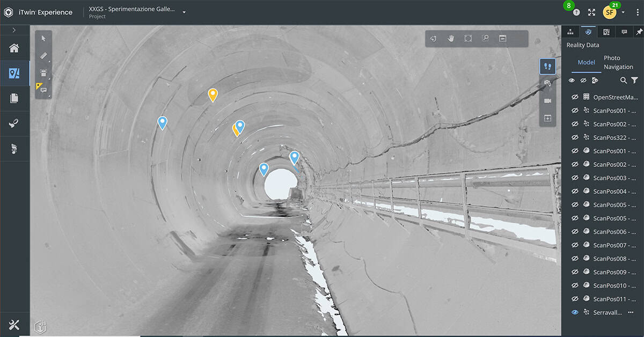Screen dimensions: 644x337
Task: Open the Serravalle layer three-dot menu
Action: coord(631,312)
